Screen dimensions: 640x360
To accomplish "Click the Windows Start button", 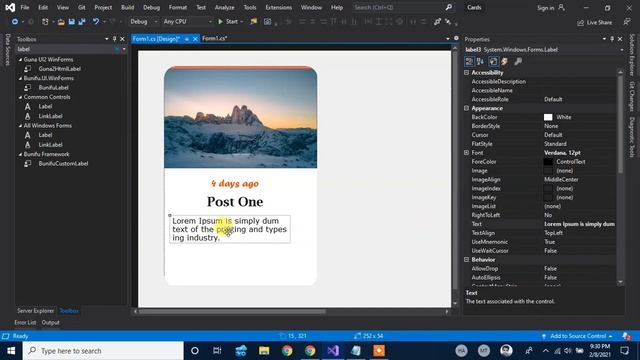I will (x=11, y=351).
